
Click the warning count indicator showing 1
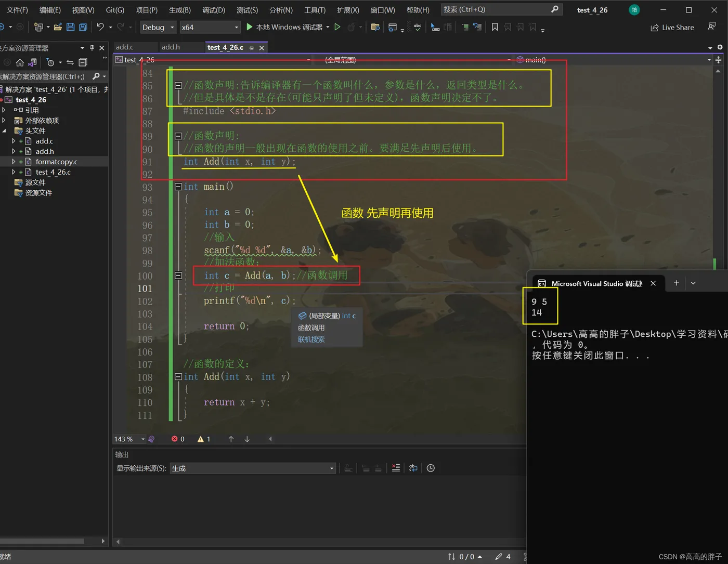pyautogui.click(x=204, y=439)
